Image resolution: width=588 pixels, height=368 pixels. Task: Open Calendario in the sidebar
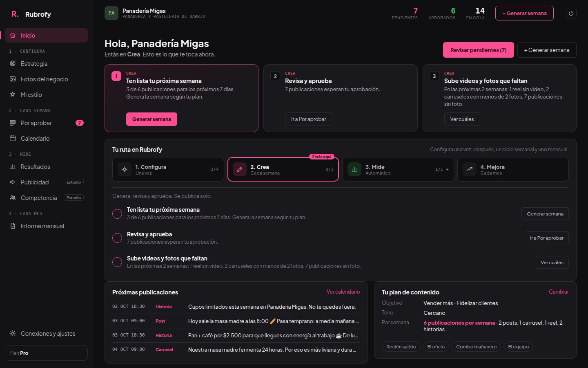click(x=47, y=138)
